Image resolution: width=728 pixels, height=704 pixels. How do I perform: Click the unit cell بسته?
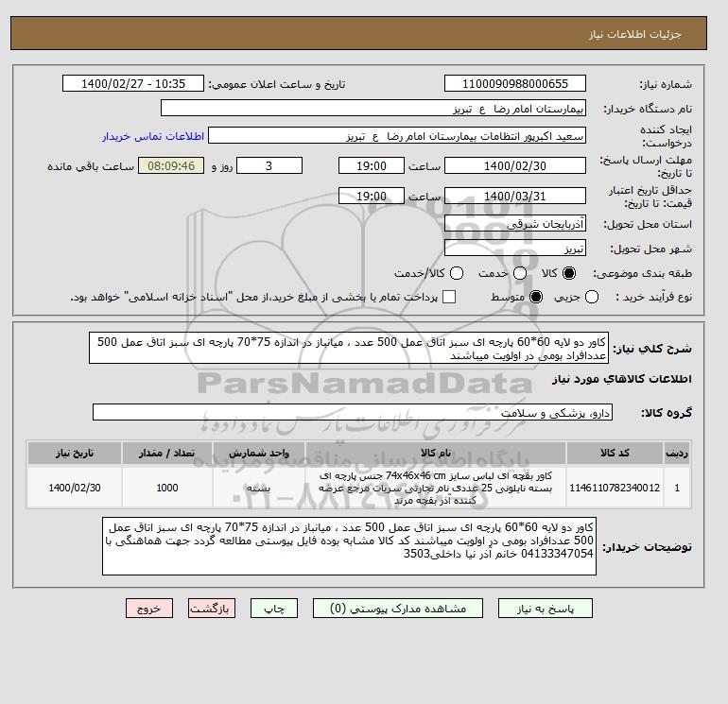pos(259,488)
